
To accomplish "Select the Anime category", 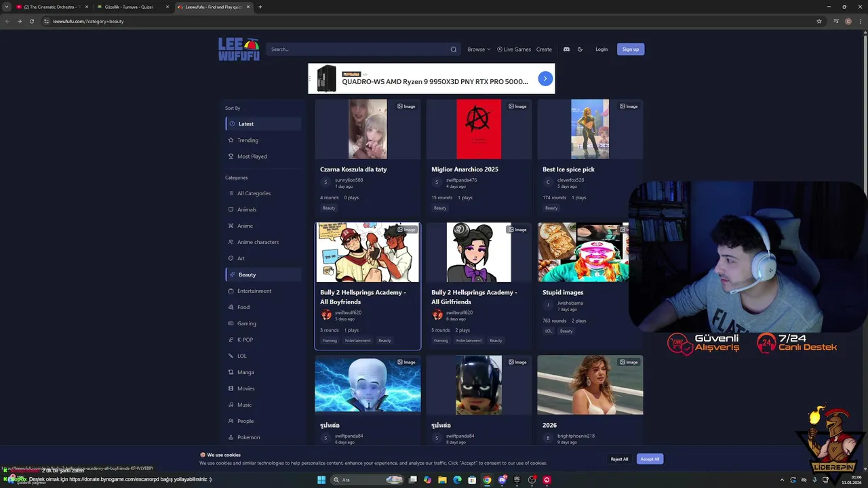I will point(264,226).
